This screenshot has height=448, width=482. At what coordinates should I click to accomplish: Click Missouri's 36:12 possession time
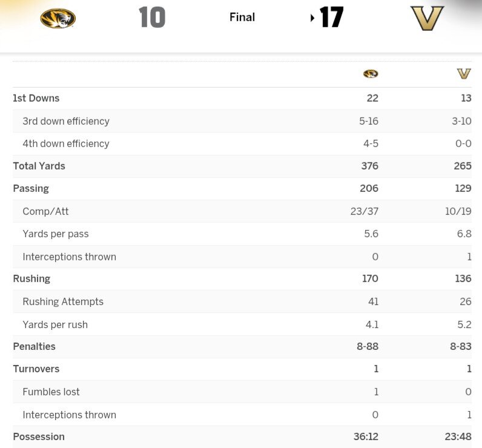(366, 436)
